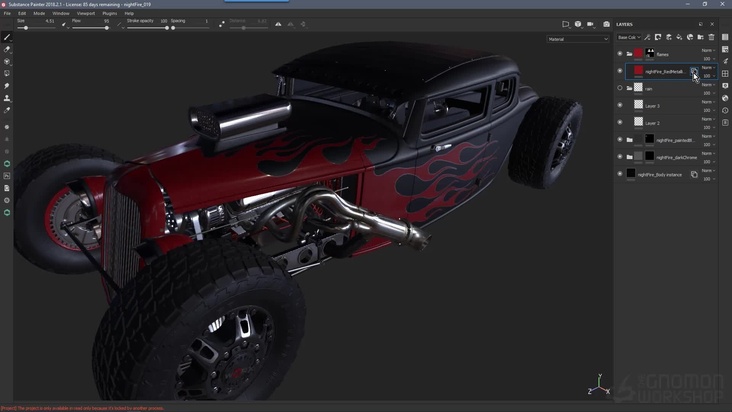The width and height of the screenshot is (732, 412).
Task: Open the Plugins menu
Action: coord(110,13)
